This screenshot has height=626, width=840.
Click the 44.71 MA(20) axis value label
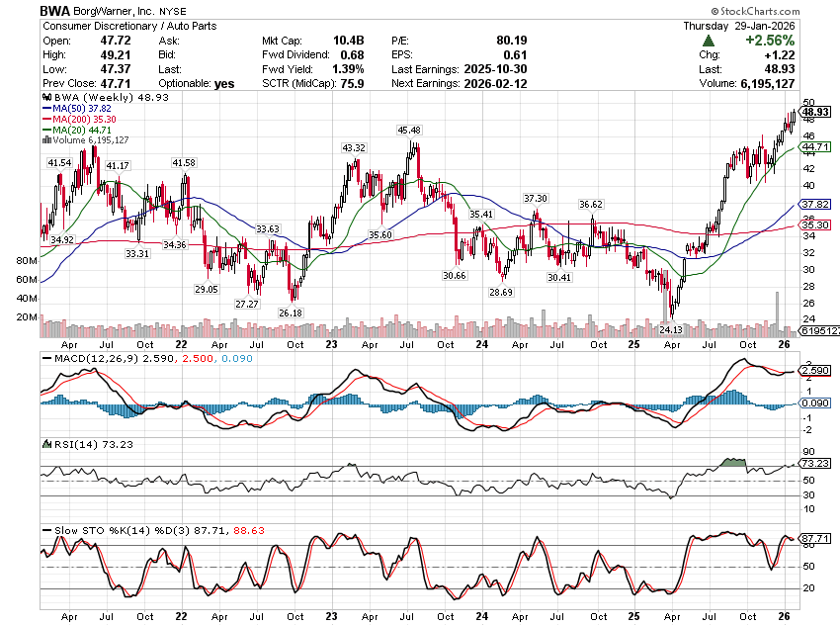pos(815,147)
